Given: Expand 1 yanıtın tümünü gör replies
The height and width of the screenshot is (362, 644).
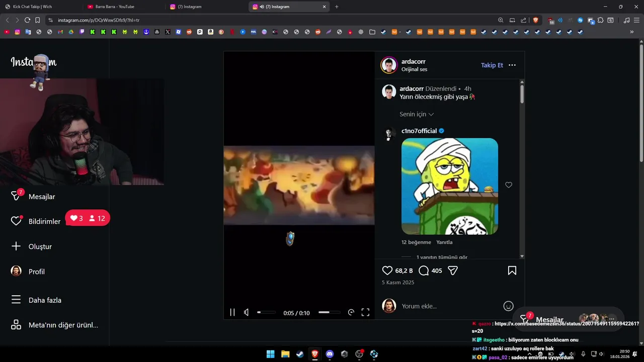Looking at the screenshot, I should point(442,257).
